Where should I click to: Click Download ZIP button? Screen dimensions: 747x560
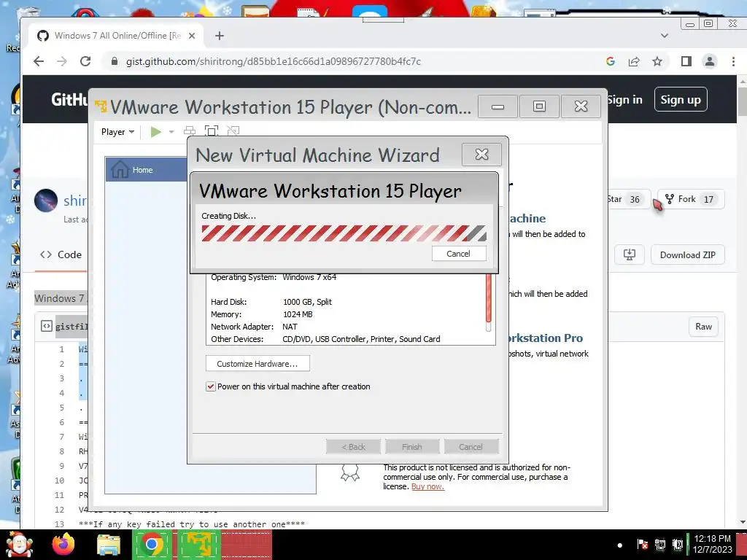(x=687, y=254)
